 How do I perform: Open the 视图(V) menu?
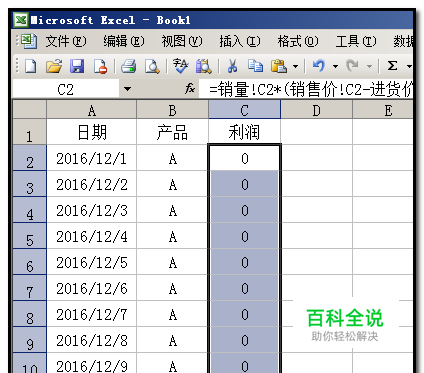(182, 41)
